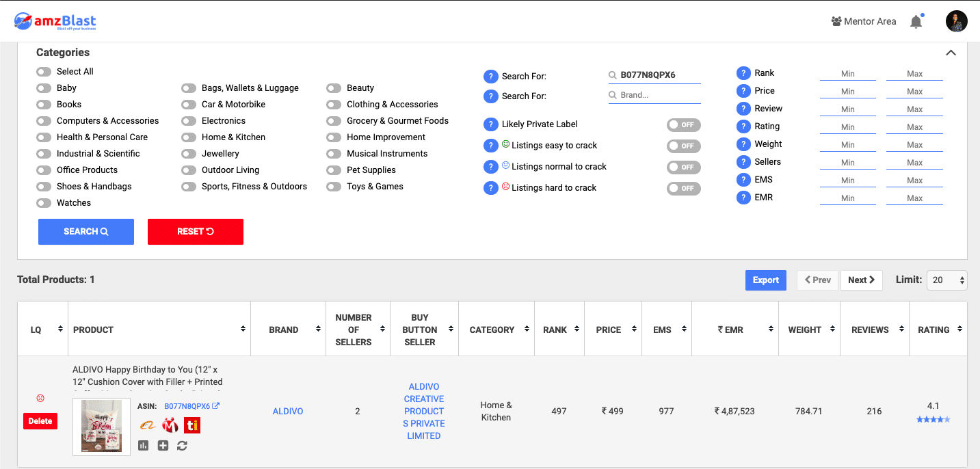Screen dimensions: 980x469
Task: Delete the ALDIVO product row
Action: point(40,421)
